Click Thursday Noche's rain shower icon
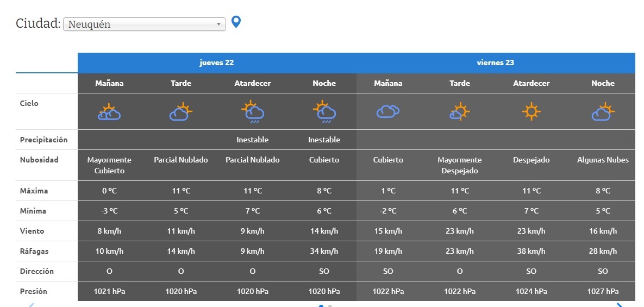Screen dimensions: 644x307 [x=324, y=112]
